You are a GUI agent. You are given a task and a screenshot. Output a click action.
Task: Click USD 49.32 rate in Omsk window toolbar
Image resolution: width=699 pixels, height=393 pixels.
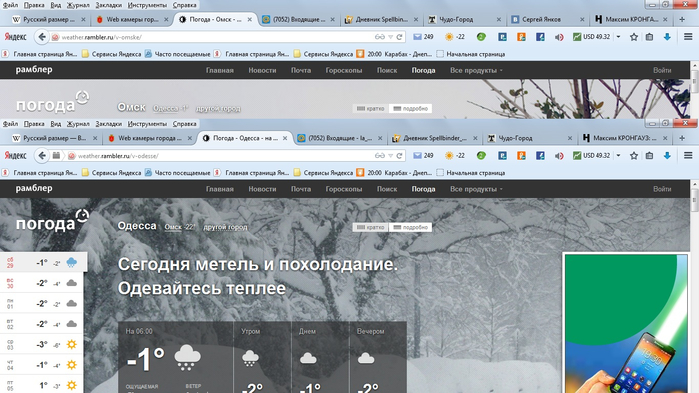click(x=591, y=37)
